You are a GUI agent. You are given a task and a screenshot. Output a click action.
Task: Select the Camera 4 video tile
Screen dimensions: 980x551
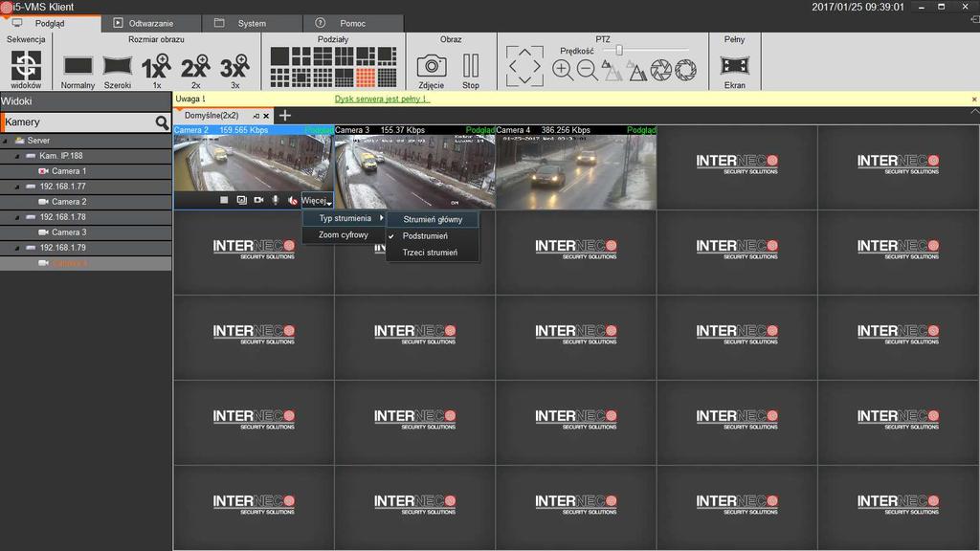(576, 167)
